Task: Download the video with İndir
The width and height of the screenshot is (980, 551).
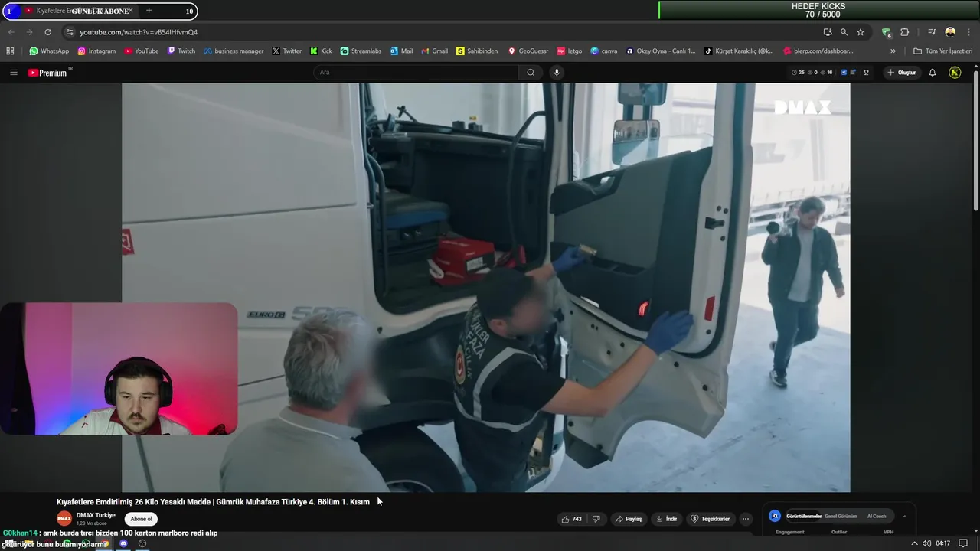Action: point(667,519)
